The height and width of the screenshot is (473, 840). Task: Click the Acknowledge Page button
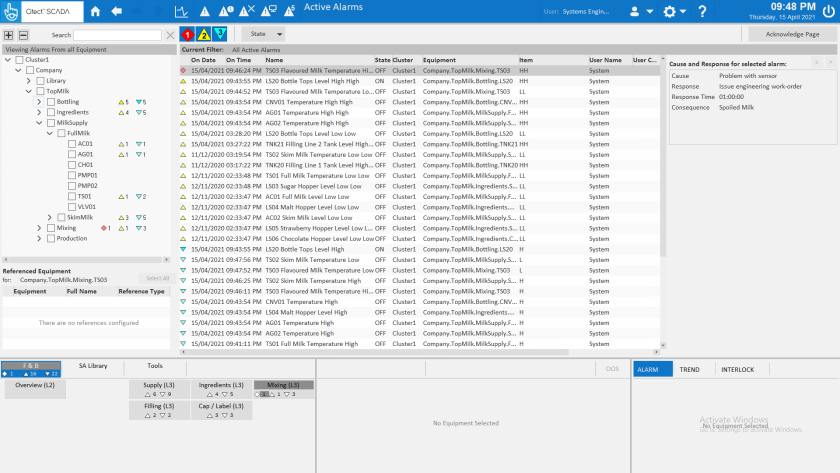792,35
